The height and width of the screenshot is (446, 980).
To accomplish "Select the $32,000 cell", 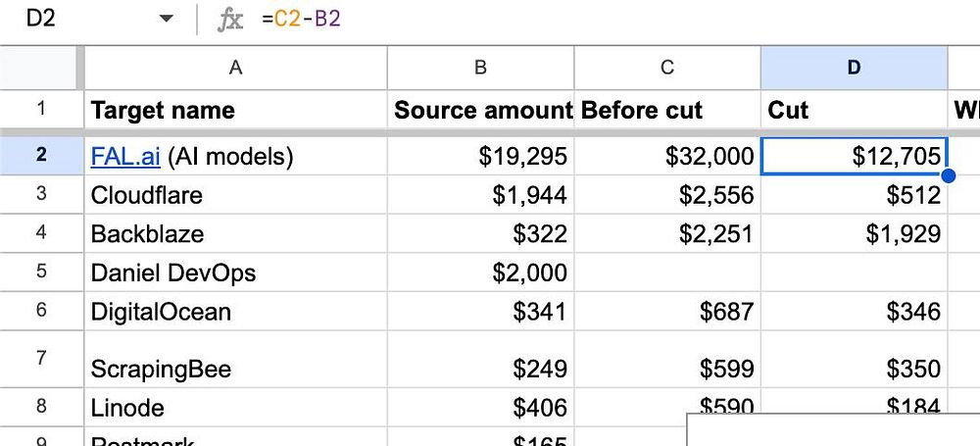I will click(667, 156).
